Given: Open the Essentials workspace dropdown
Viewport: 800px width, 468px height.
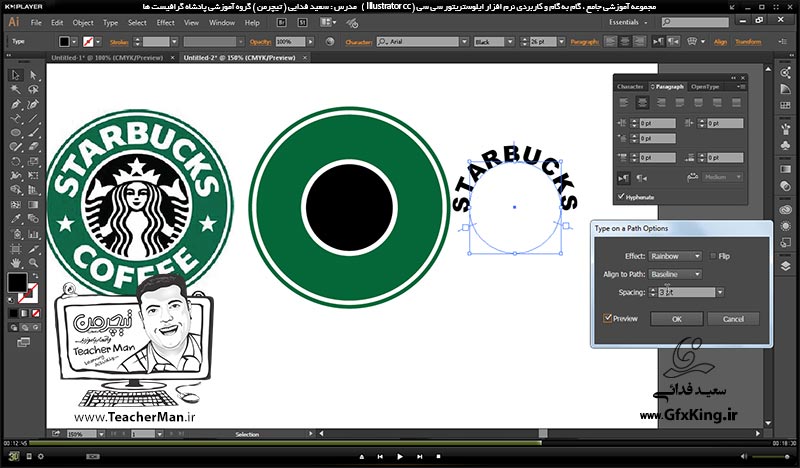Looking at the screenshot, I should coord(628,22).
